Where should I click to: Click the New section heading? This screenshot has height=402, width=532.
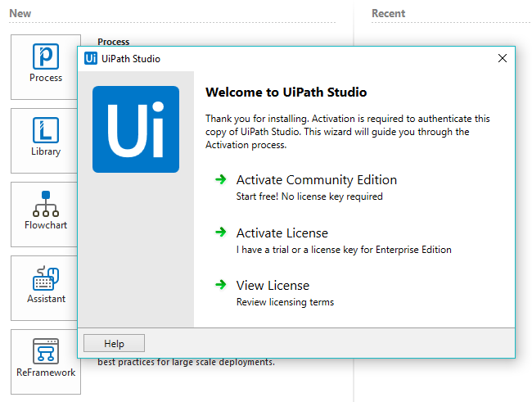20,13
